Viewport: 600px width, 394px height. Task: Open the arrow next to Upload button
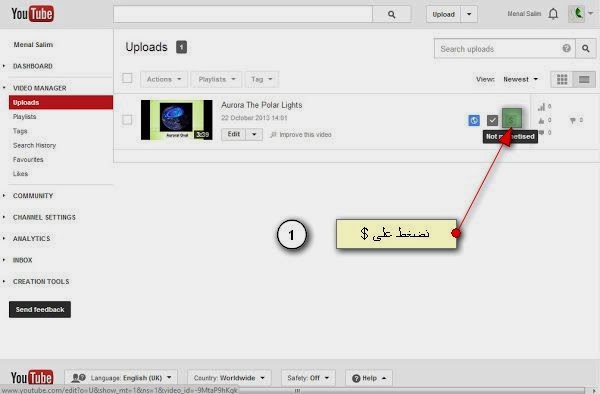pyautogui.click(x=469, y=15)
